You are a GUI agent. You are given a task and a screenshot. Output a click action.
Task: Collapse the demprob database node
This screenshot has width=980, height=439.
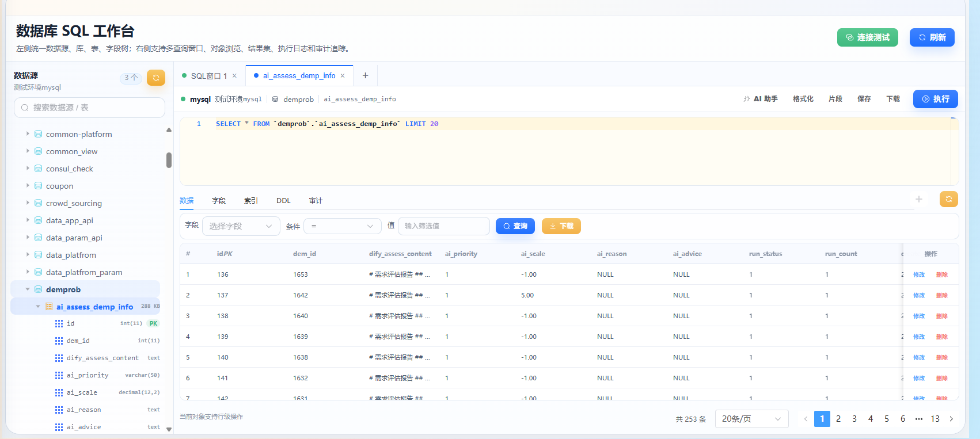coord(28,289)
